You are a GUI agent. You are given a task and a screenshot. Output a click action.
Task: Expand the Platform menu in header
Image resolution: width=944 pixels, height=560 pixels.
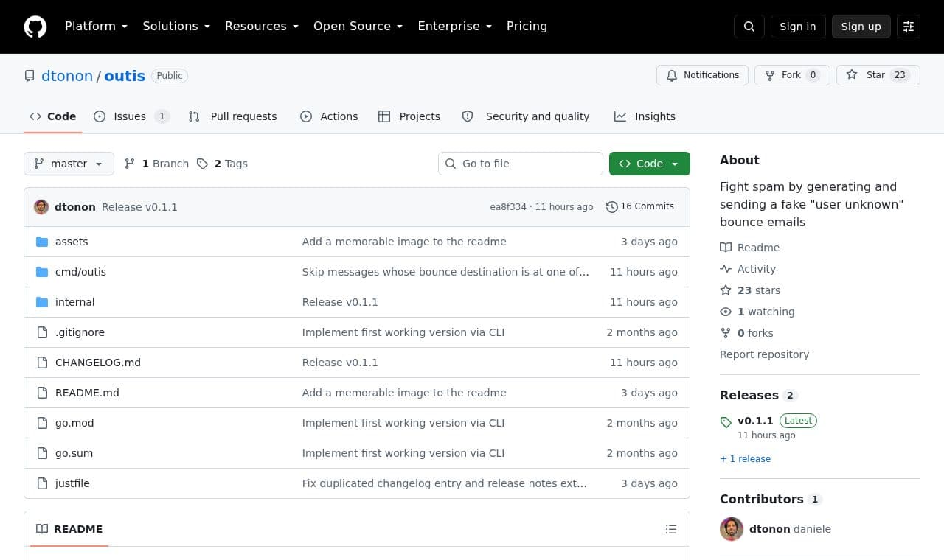tap(96, 27)
